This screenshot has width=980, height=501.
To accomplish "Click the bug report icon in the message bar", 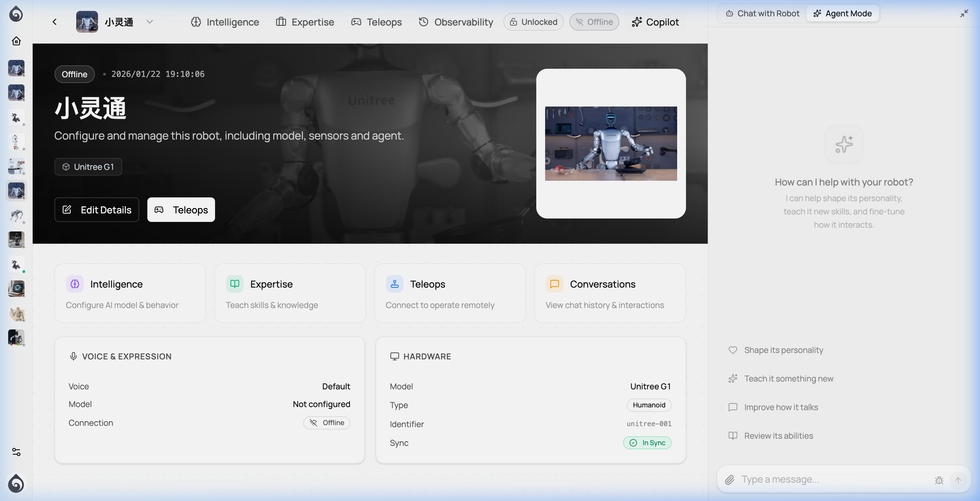I will point(939,480).
